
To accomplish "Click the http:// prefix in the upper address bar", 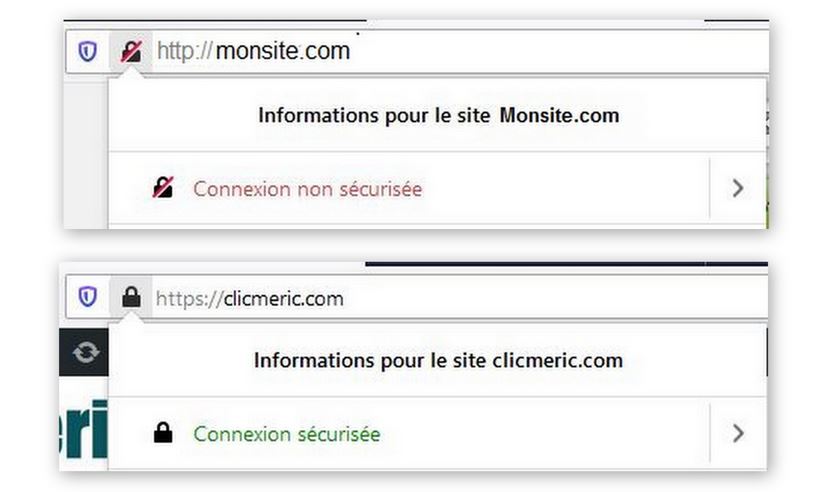I will [184, 52].
